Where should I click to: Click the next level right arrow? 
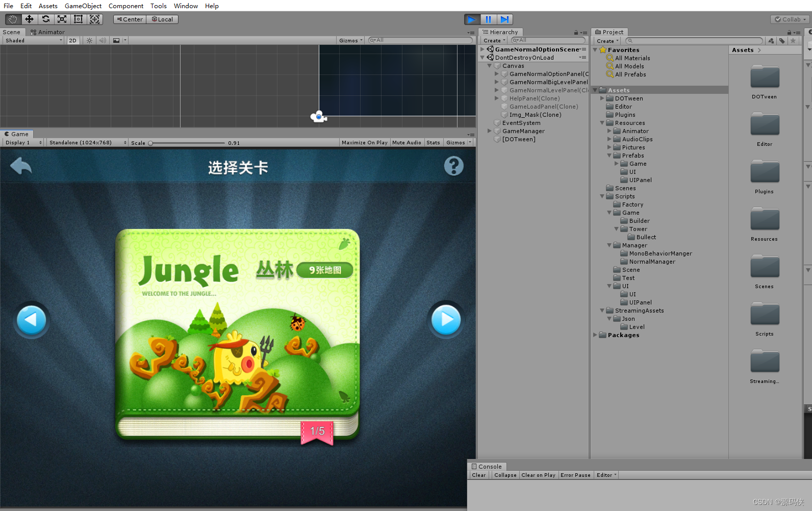click(x=446, y=319)
